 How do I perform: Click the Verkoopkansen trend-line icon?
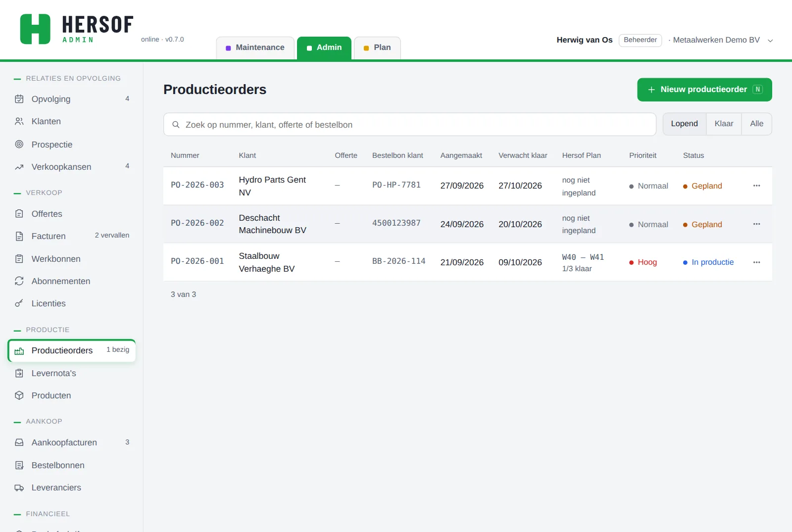coord(19,167)
